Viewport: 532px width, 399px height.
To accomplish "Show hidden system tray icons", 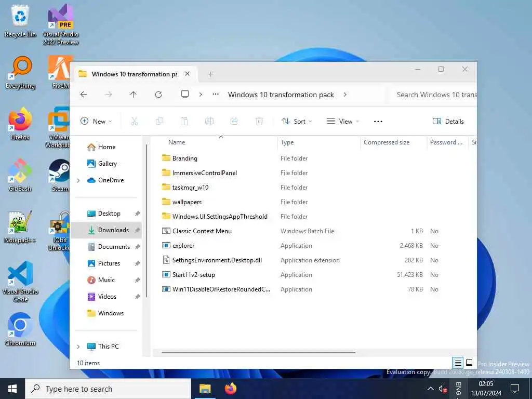I will click(x=430, y=389).
